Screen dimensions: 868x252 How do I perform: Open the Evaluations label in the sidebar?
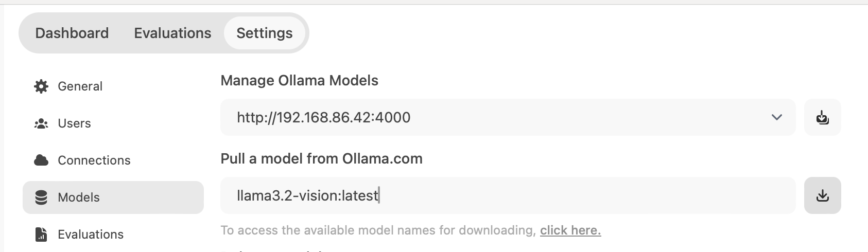(x=91, y=235)
